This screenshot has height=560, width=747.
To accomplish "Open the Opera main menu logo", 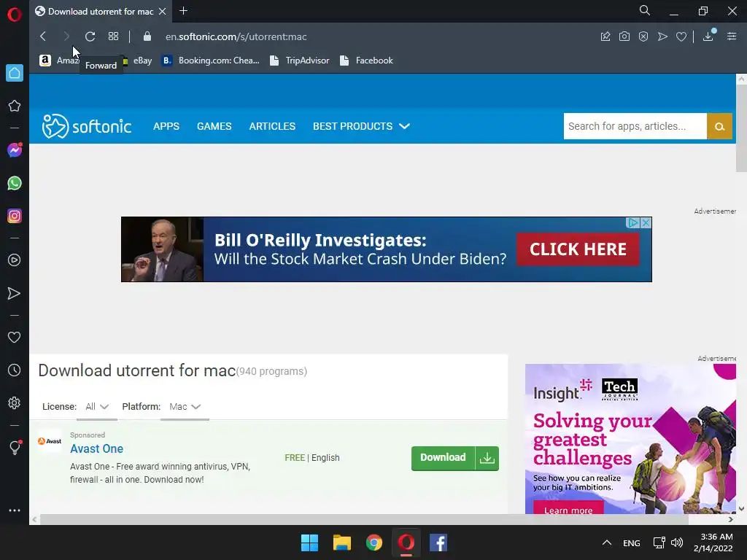I will click(15, 15).
